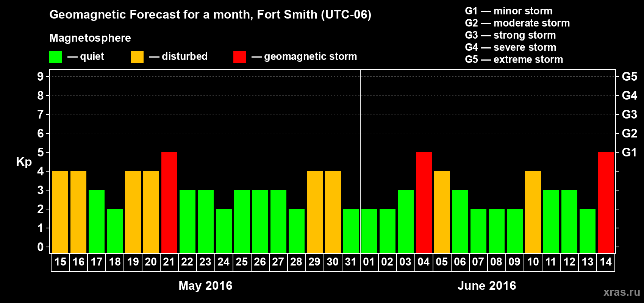Click the G2 right-axis label
The image size is (644, 303).
click(630, 133)
